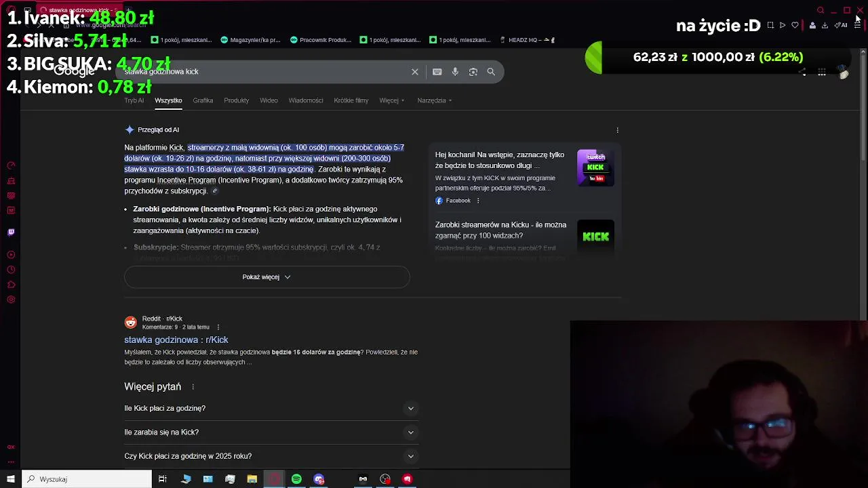Click the Opera player icon in toolbar
This screenshot has height=488, width=868.
coord(783,25)
